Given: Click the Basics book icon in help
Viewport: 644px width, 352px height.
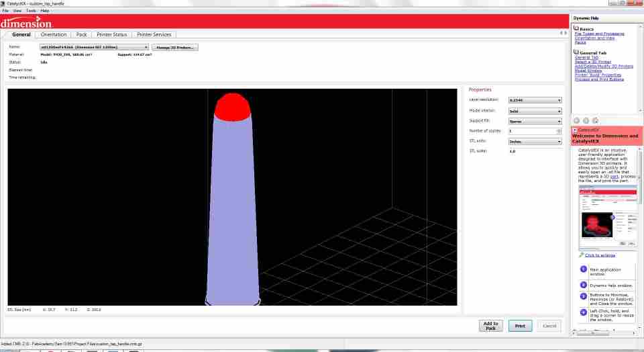Looking at the screenshot, I should click(576, 28).
